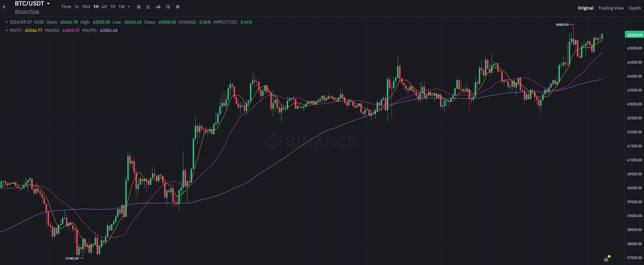Click the current price tag 65500.00 on axis

(634, 35)
